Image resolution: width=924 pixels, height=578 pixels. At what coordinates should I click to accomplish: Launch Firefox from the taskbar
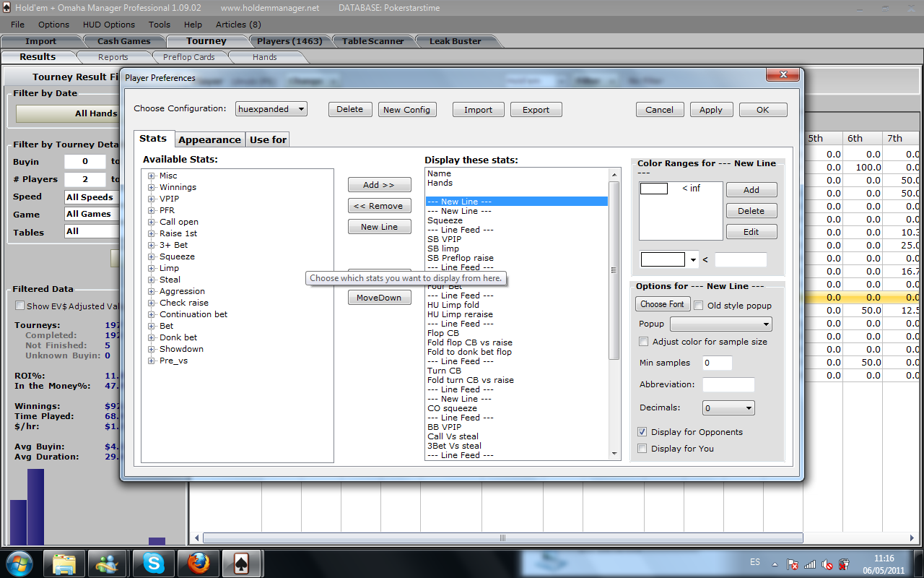[198, 562]
